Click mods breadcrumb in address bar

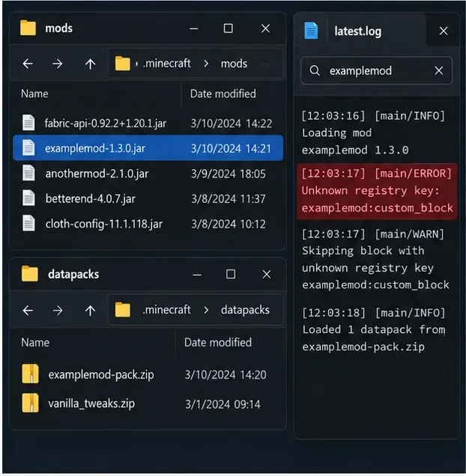tap(234, 64)
